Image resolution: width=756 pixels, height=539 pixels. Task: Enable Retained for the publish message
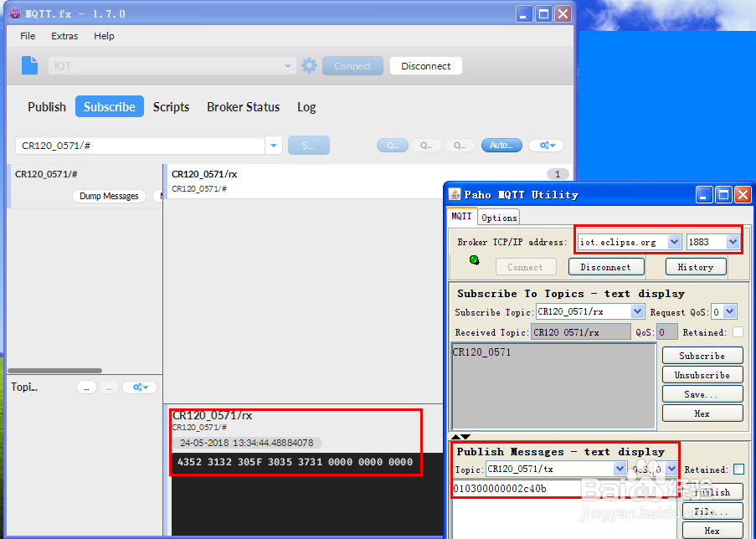(x=738, y=469)
